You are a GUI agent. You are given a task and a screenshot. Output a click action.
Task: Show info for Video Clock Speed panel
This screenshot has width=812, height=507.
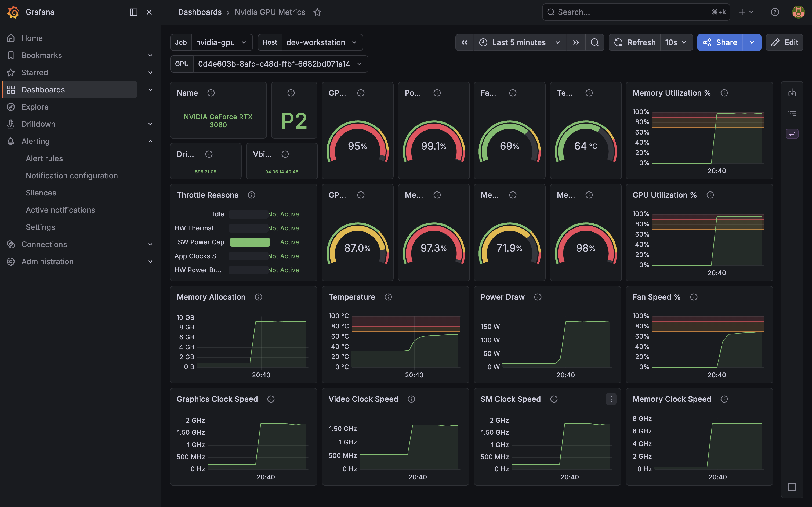(x=411, y=399)
